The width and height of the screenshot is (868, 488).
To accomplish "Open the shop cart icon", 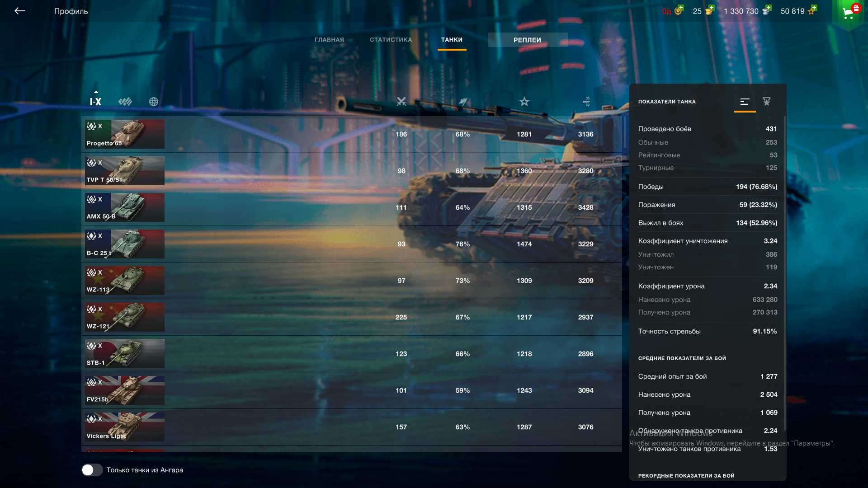I will [848, 13].
